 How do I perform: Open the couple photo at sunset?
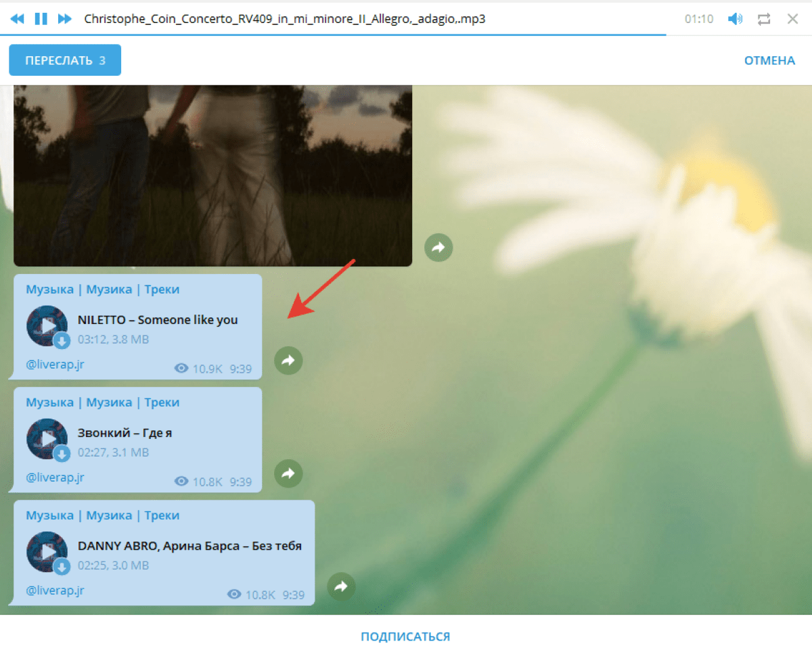(x=212, y=176)
